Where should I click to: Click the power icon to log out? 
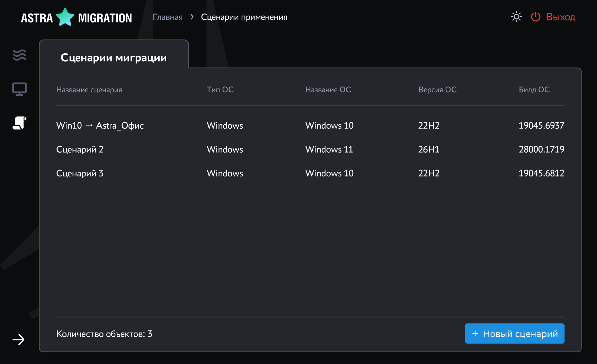coord(535,17)
